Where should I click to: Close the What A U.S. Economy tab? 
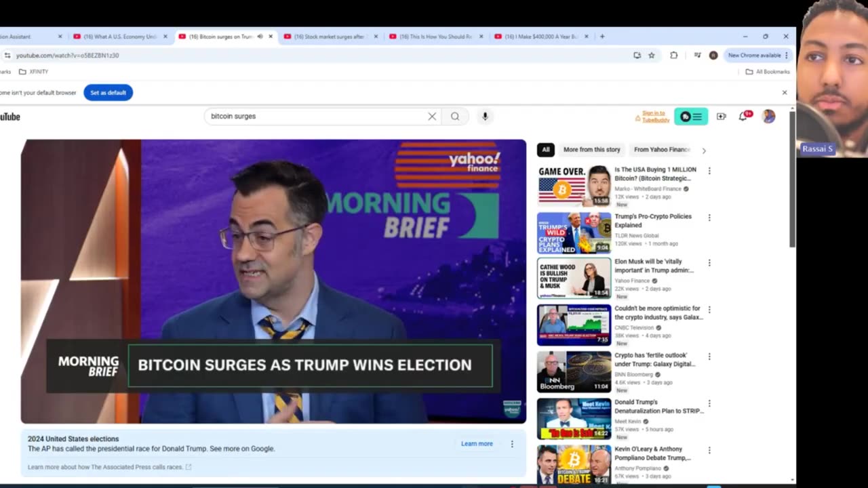[165, 37]
